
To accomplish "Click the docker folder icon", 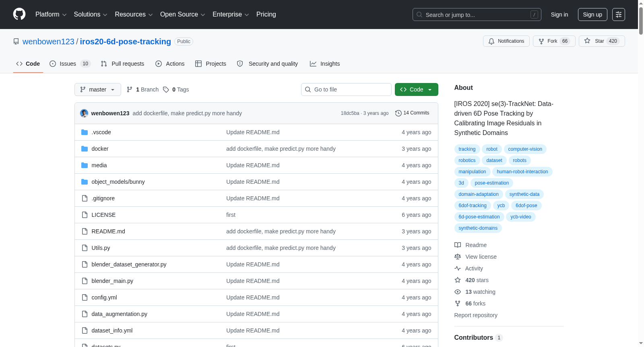I will pos(85,149).
